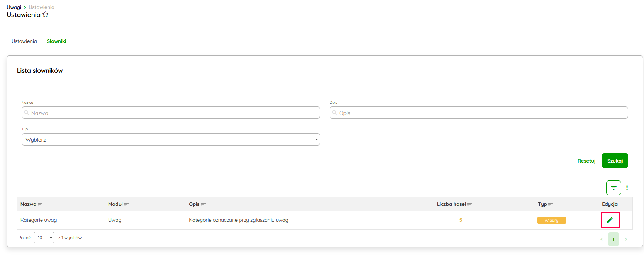Sort table by Opis column icon
Screen dimensions: 644x262
203,205
